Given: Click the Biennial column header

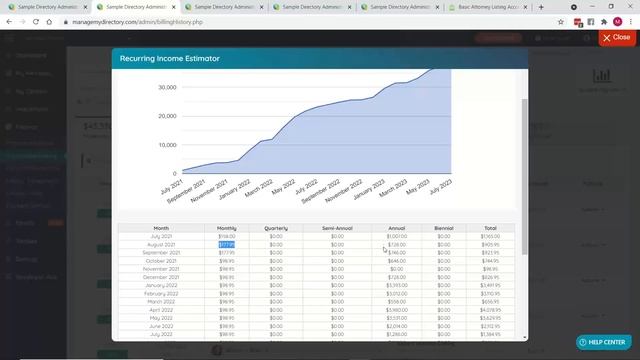Looking at the screenshot, I should point(444,228).
